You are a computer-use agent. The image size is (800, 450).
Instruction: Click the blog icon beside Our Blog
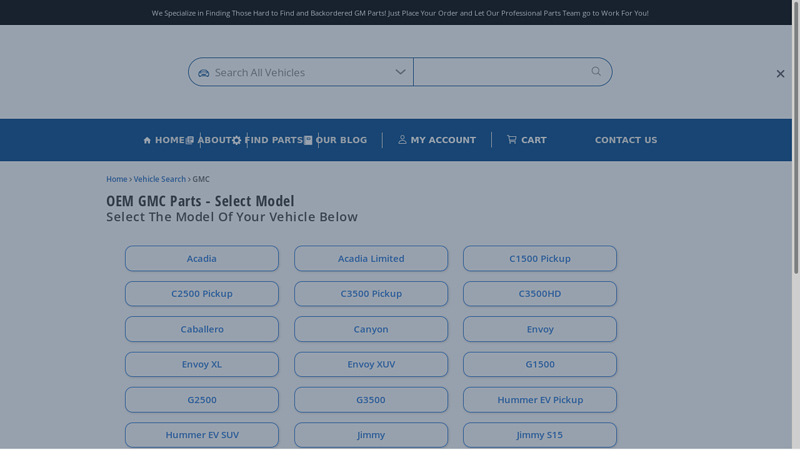point(308,141)
